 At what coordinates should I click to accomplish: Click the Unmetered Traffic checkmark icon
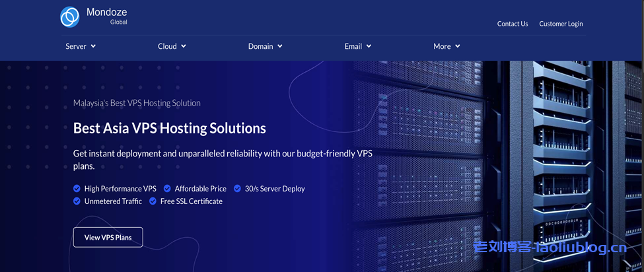click(77, 201)
